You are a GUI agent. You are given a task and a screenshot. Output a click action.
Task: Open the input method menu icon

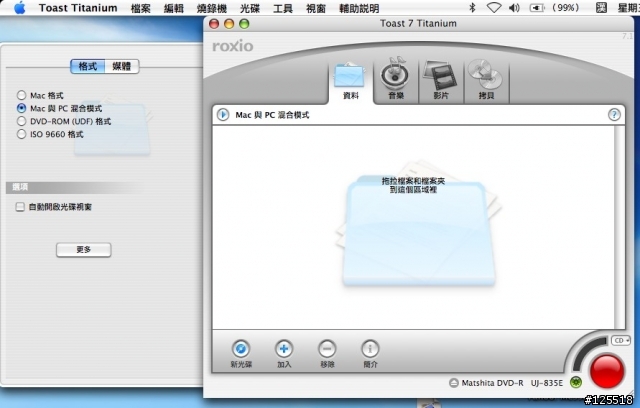pyautogui.click(x=601, y=7)
